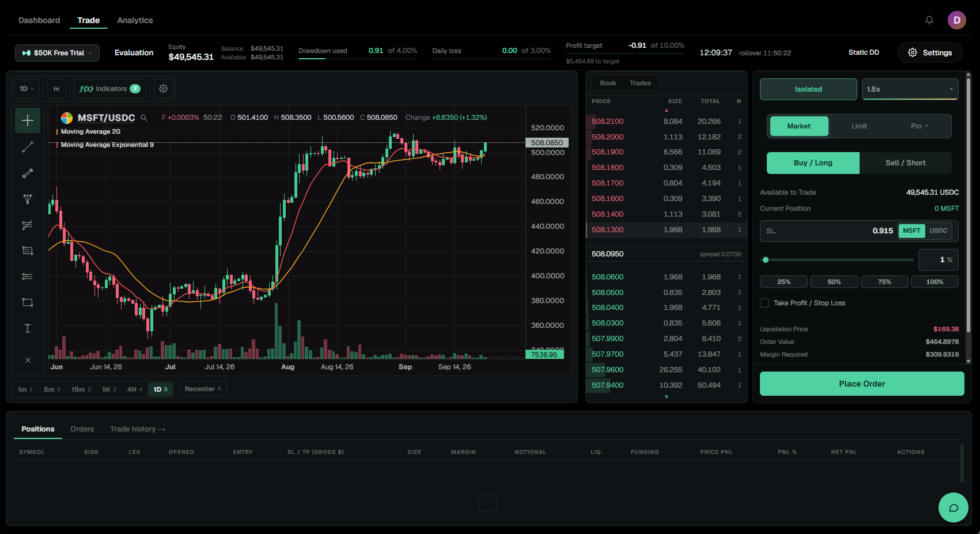Open the Orders tab
The height and width of the screenshot is (534, 980).
click(x=82, y=429)
